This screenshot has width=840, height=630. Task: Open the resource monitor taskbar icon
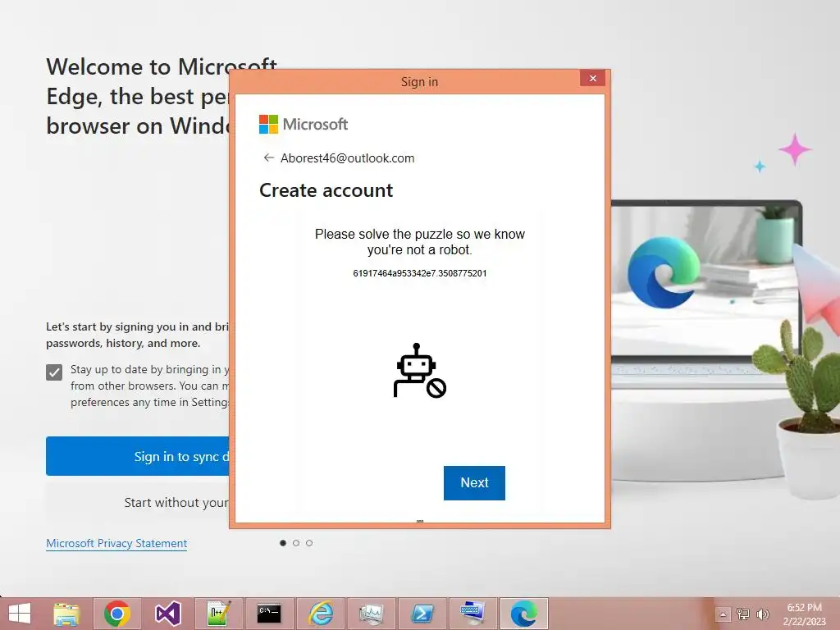(372, 614)
